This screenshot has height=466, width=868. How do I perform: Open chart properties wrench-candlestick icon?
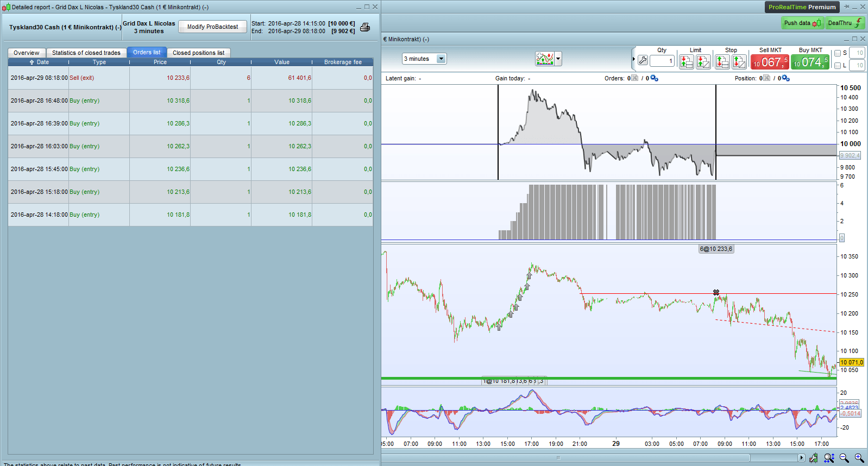(813, 458)
